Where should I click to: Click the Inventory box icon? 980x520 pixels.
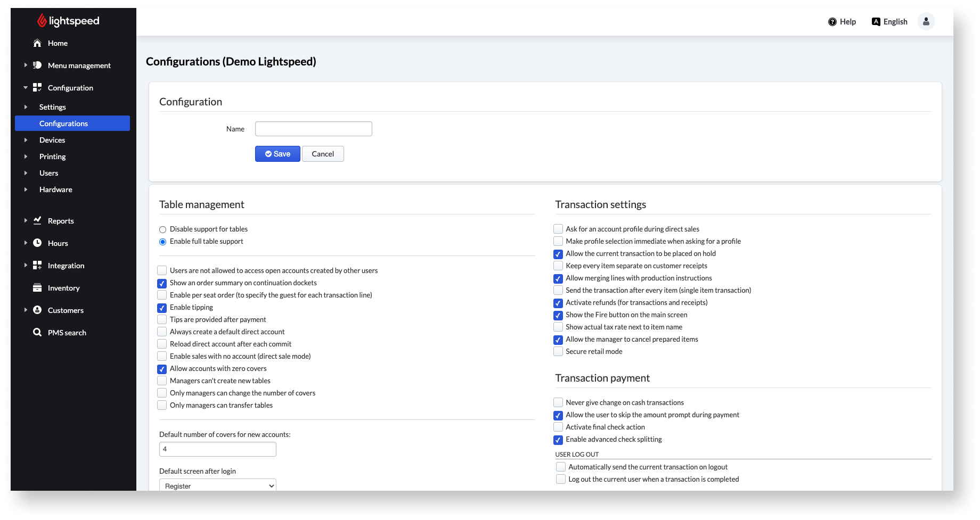(x=37, y=288)
